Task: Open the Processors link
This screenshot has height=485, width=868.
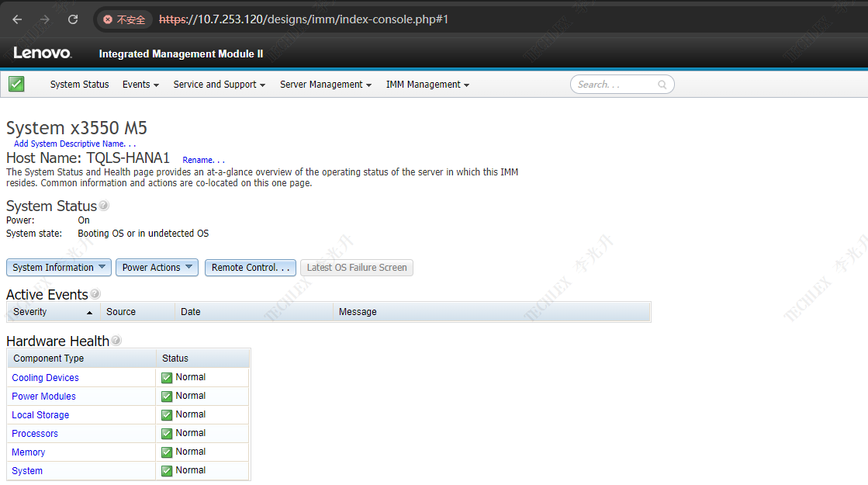Action: [x=35, y=434]
